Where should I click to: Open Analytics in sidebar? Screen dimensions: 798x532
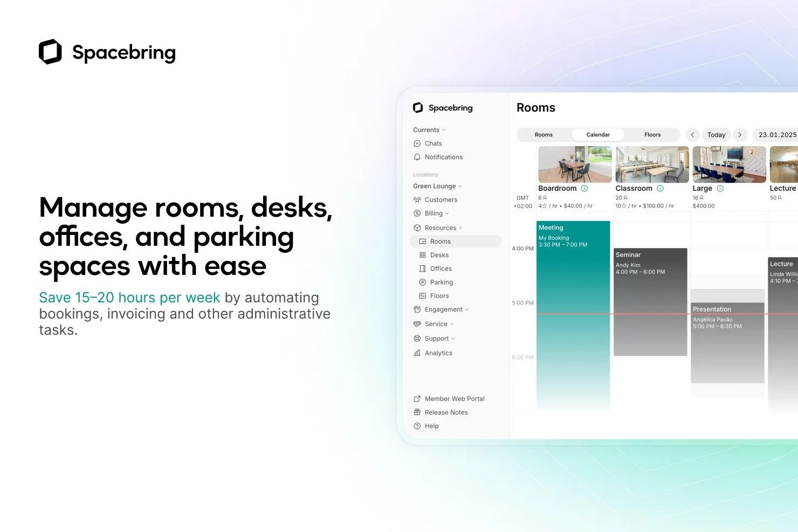[x=438, y=353]
